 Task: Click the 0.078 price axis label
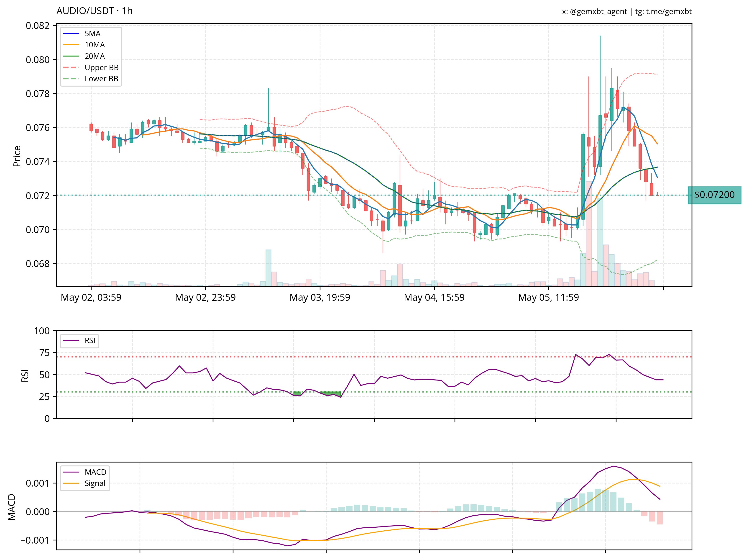point(38,94)
